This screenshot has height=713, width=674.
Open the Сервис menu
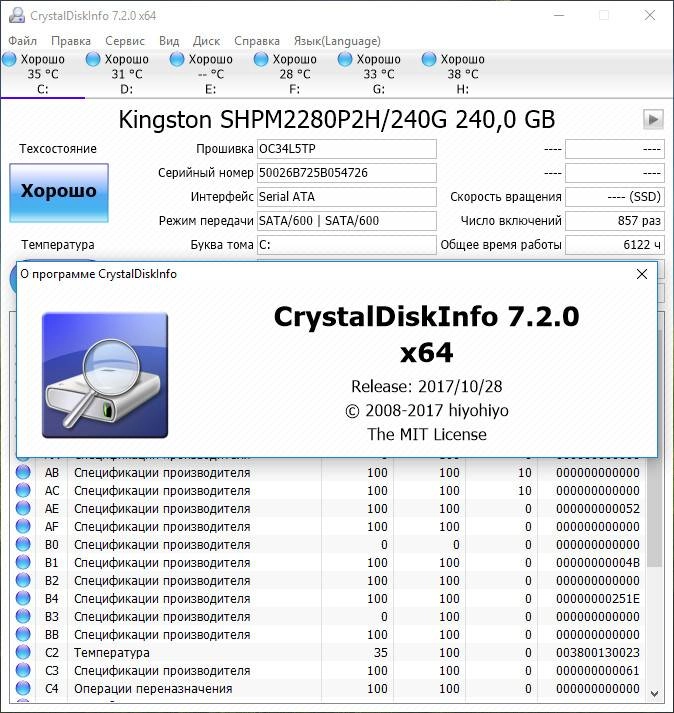[x=125, y=41]
